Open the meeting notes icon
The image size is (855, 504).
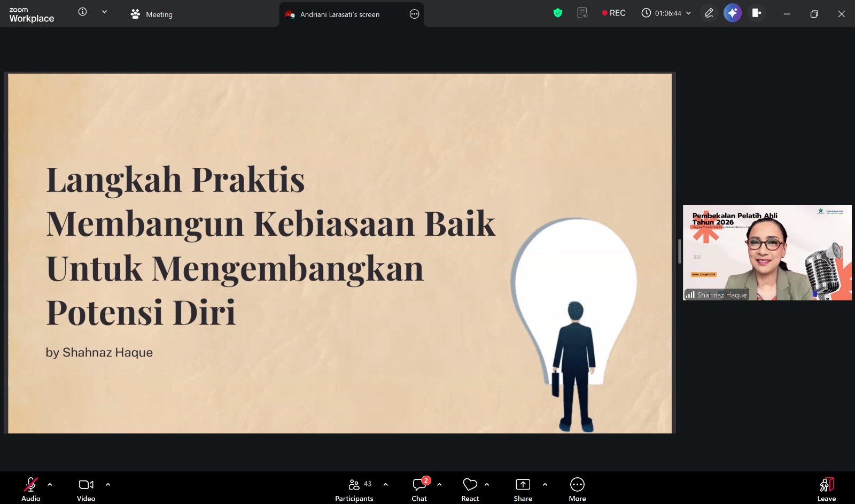click(582, 13)
